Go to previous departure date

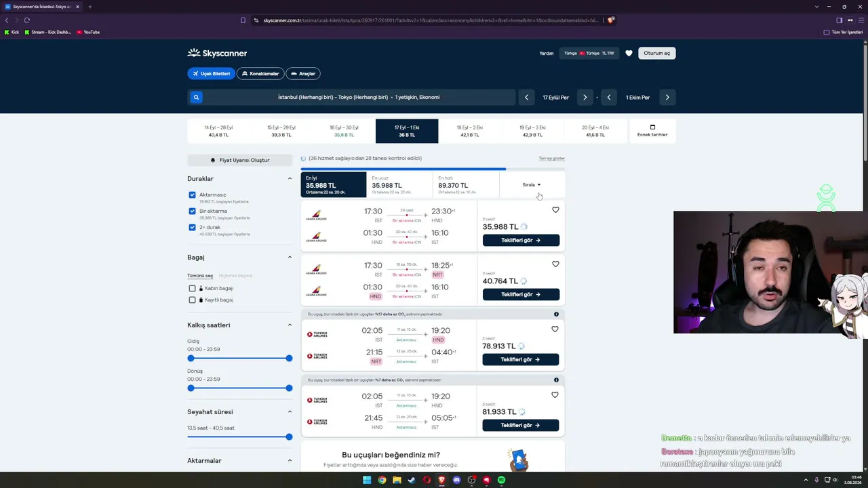(x=526, y=98)
